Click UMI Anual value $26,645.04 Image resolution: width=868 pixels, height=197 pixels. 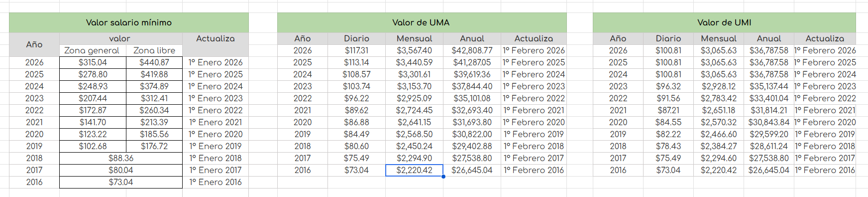coord(769,170)
